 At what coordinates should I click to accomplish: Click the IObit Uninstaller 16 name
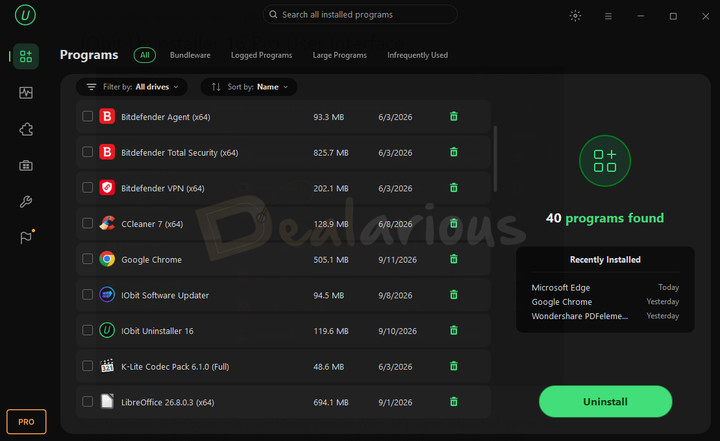coord(157,331)
